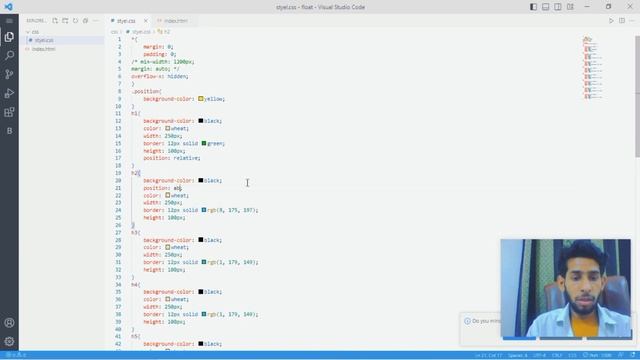Click the black color swatch on line 12
The width and height of the screenshot is (640, 360).
point(200,121)
